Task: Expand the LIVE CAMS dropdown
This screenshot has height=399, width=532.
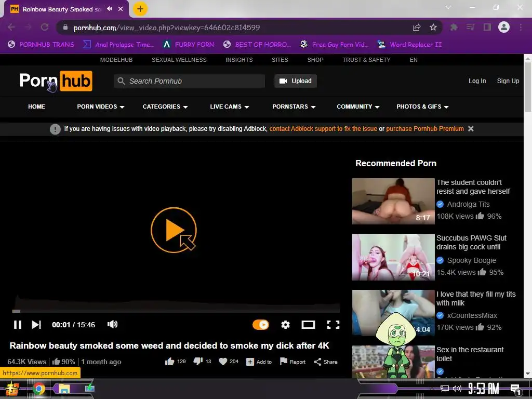Action: point(230,107)
